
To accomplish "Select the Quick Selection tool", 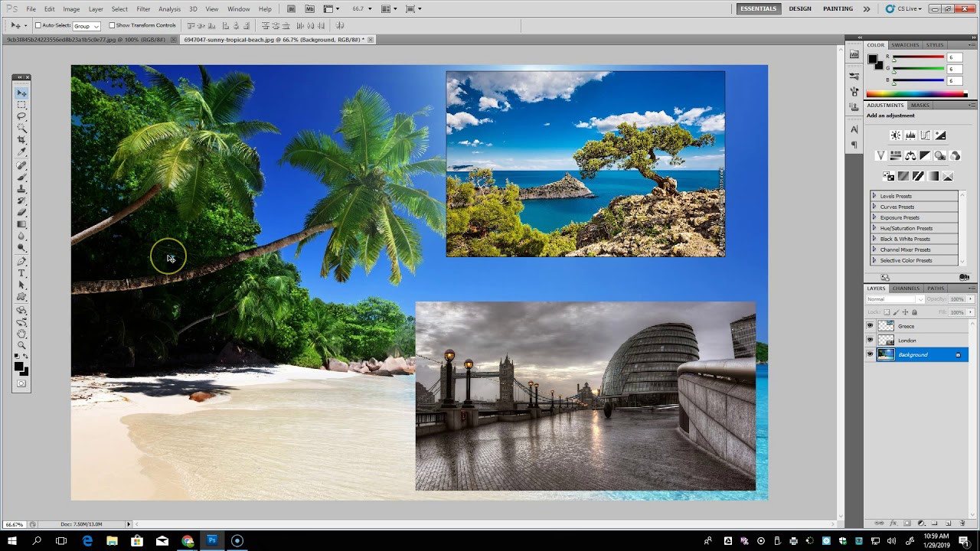I will (21, 128).
